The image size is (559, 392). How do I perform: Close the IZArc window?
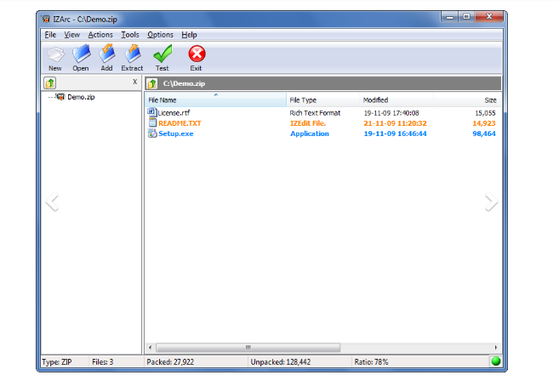tap(489, 17)
